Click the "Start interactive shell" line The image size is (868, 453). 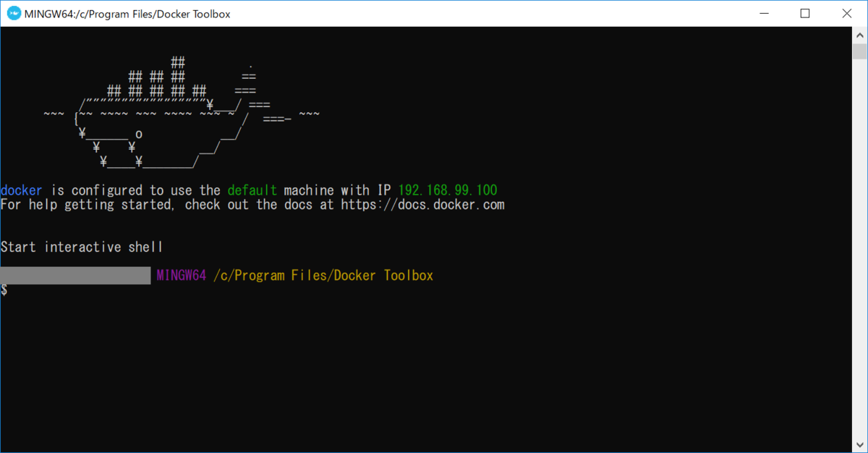(82, 247)
